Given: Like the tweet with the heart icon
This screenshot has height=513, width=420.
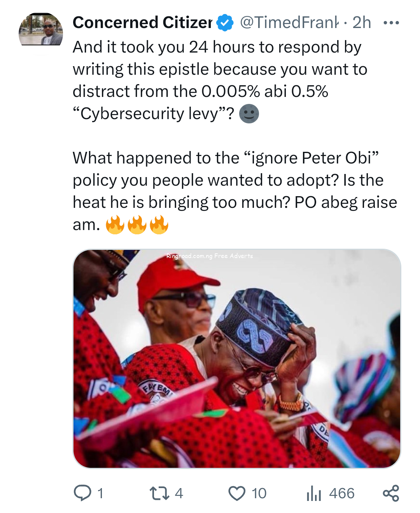Looking at the screenshot, I should pos(237,493).
